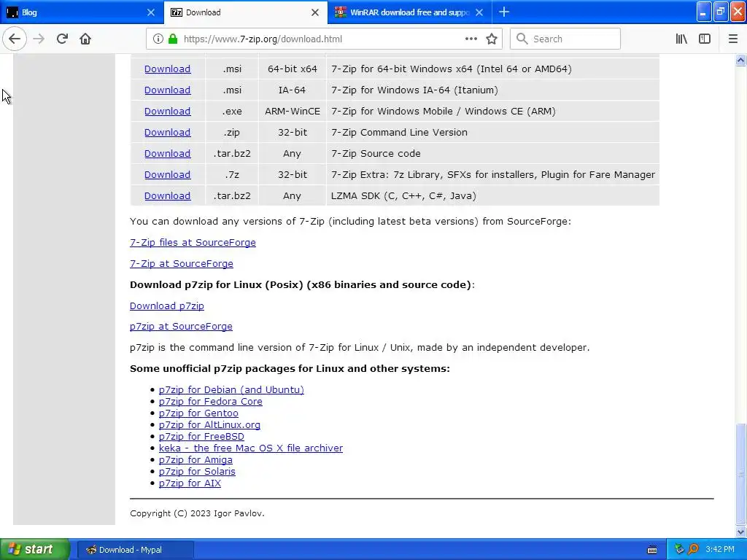Show site information icon in address bar
The height and width of the screenshot is (560, 747).
tap(158, 39)
